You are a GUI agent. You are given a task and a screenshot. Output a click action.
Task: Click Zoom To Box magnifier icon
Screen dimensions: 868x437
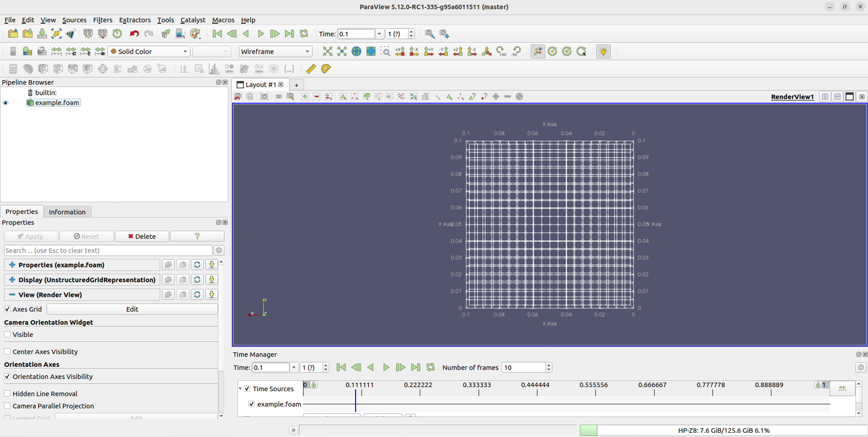[x=385, y=52]
